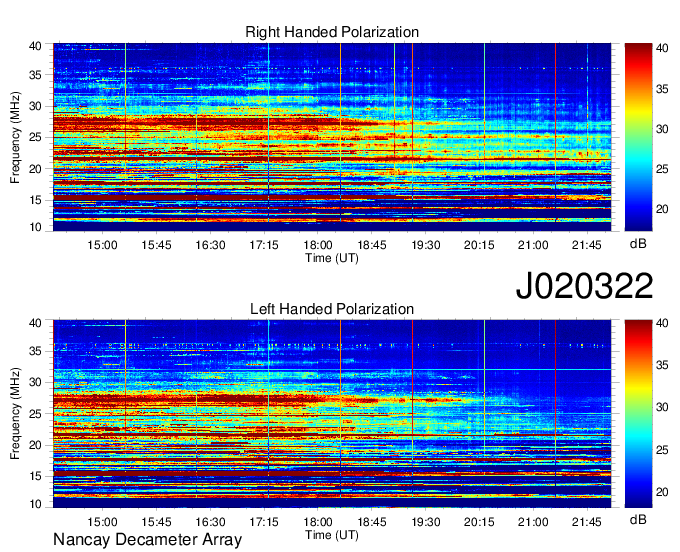
Task: Click the 20:15 time tick under the left-handed plot
Action: (479, 522)
